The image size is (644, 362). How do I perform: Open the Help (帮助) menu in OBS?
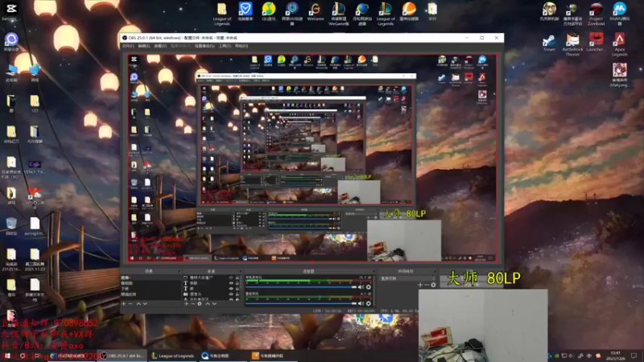(x=241, y=46)
